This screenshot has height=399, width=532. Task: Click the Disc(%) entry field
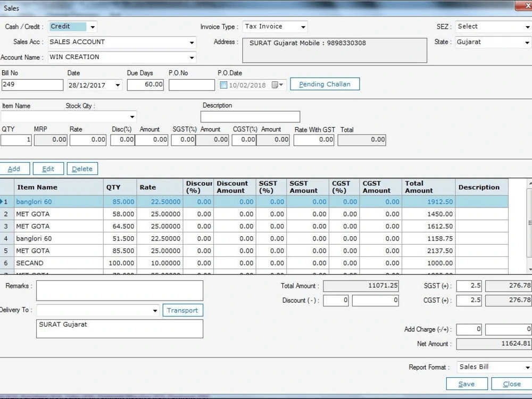(x=122, y=140)
